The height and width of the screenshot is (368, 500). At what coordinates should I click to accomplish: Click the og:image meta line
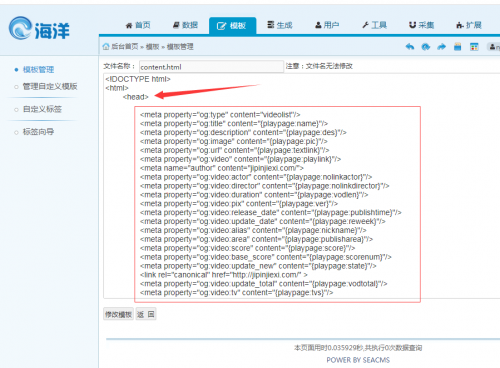coord(234,141)
